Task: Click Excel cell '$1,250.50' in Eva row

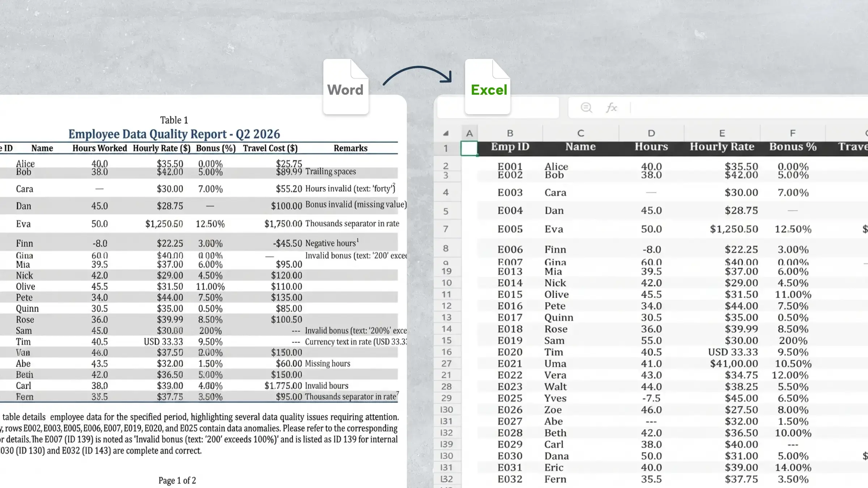Action: click(734, 229)
